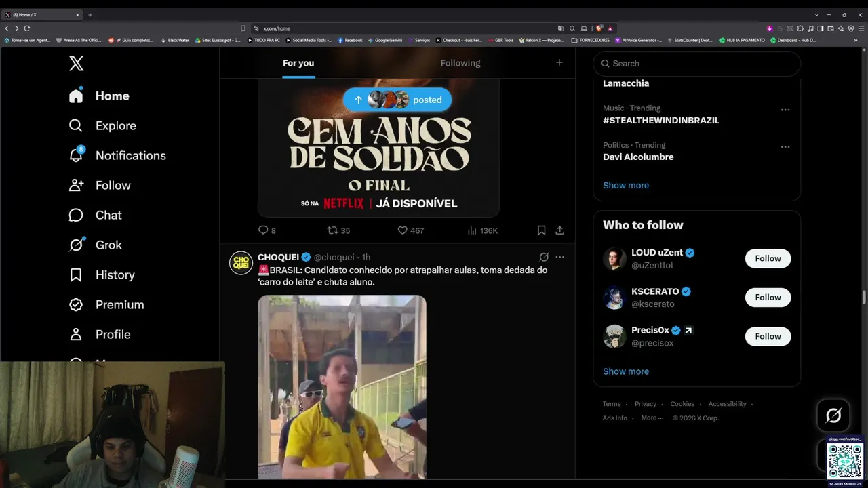Switch to the Following tab
Image resolution: width=868 pixels, height=488 pixels.
click(460, 63)
